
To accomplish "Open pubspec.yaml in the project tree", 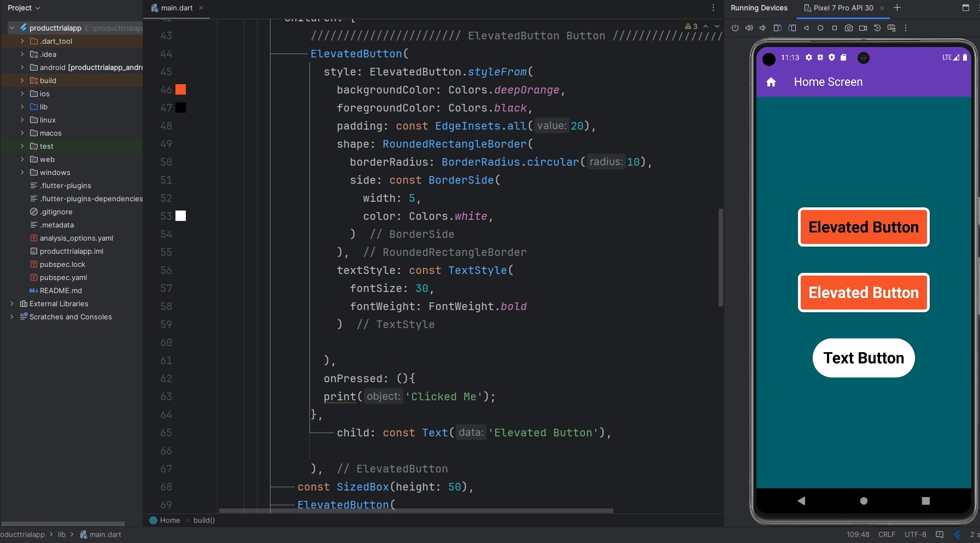I will [63, 277].
